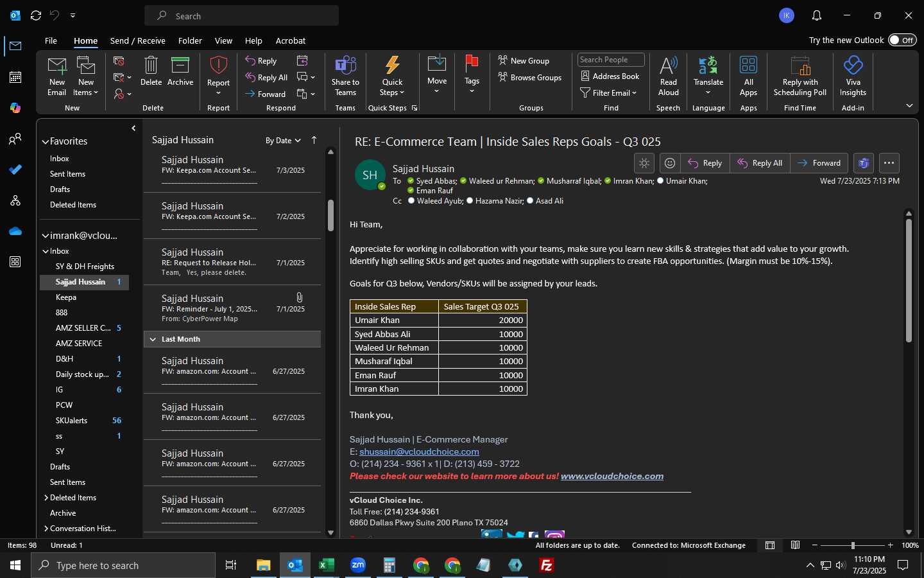Click the zoom out minus button

pyautogui.click(x=815, y=545)
